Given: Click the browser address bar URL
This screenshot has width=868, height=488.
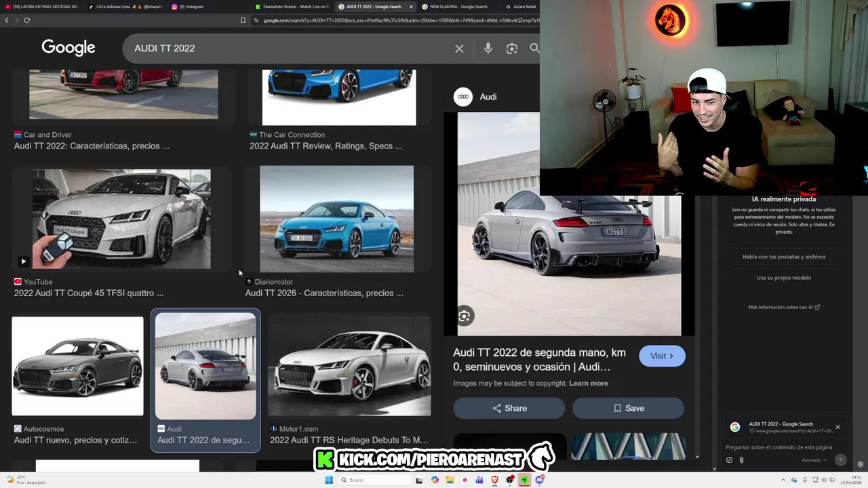Looking at the screenshot, I should (400, 20).
